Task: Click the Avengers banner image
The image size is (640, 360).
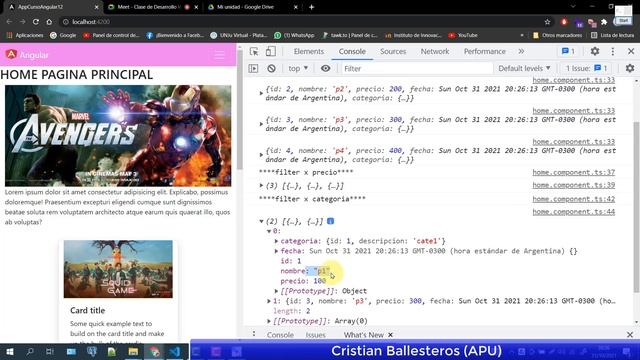Action: click(118, 136)
